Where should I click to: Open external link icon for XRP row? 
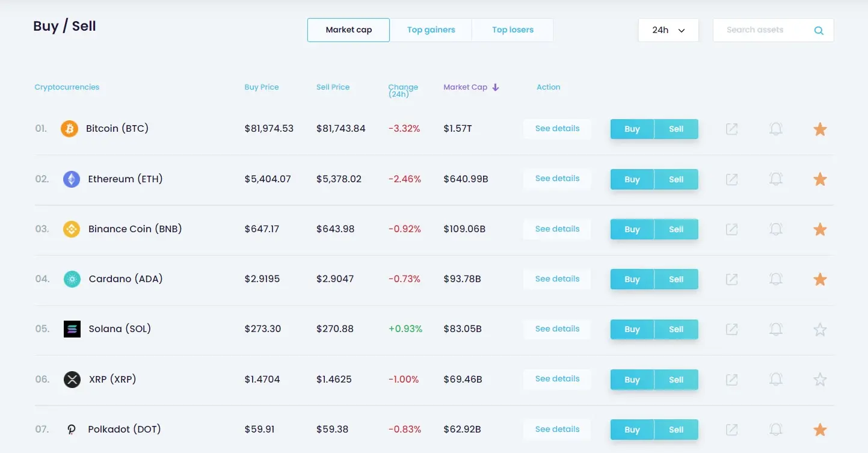pyautogui.click(x=731, y=380)
